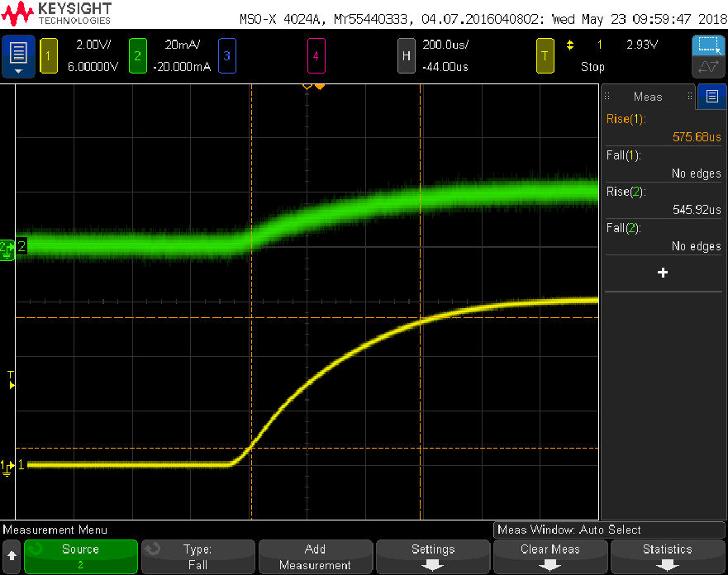Viewport: 728px width, 575px height.
Task: Select the Fall(2) measurement row
Action: (664, 236)
